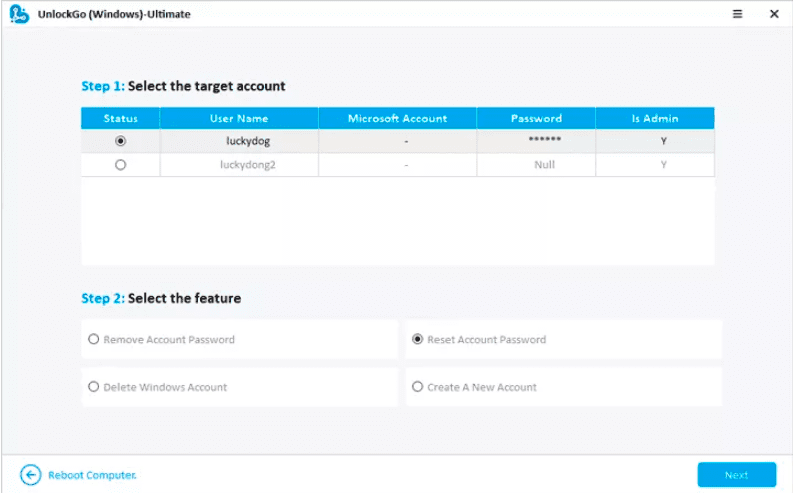
Task: Click the Reboot Computer link
Action: pos(92,475)
